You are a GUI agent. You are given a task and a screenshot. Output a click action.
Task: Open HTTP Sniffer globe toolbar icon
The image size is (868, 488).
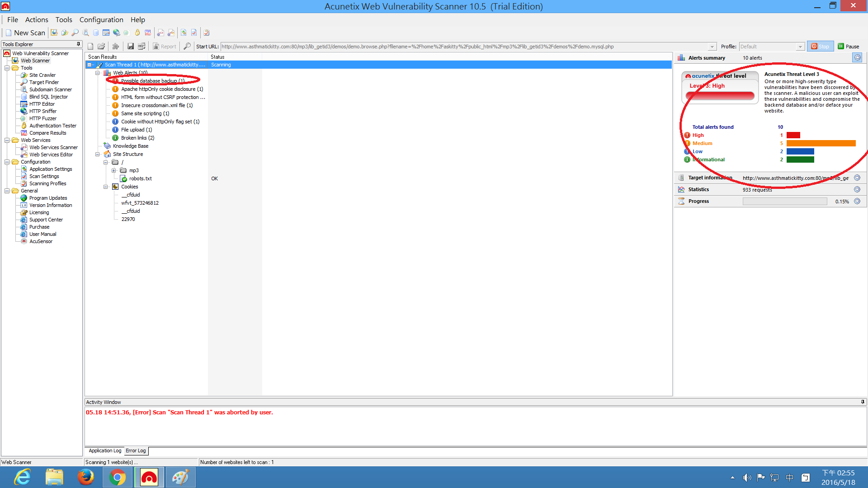click(117, 33)
